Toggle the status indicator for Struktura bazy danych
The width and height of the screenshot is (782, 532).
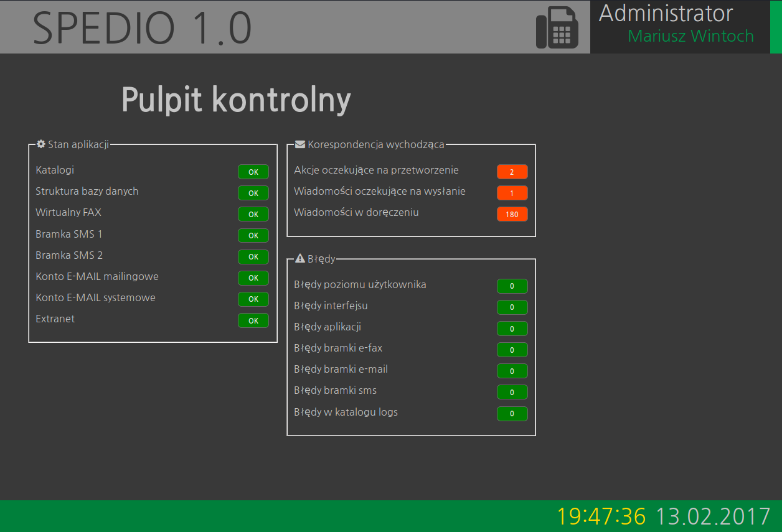[253, 193]
